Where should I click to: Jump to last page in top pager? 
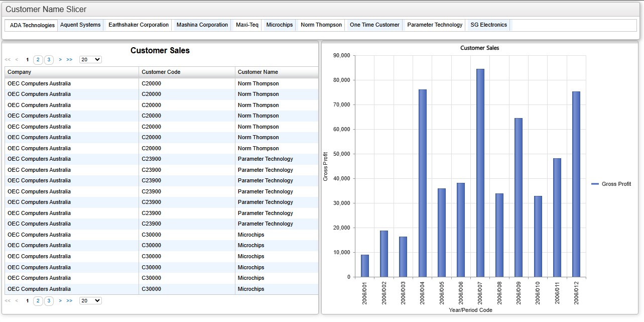tap(69, 60)
